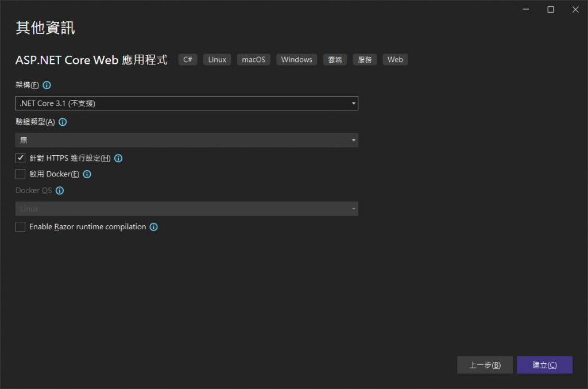588x389 pixels.
Task: Enable the 啟用 Docker checkbox
Action: [20, 174]
